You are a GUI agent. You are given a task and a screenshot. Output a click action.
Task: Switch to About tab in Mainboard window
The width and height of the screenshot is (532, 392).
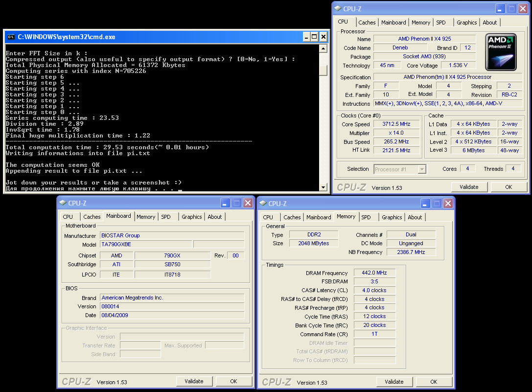pyautogui.click(x=215, y=217)
